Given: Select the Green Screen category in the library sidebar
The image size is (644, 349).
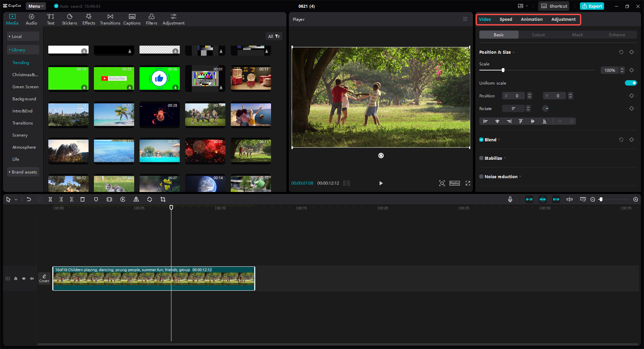Looking at the screenshot, I should click(x=25, y=87).
